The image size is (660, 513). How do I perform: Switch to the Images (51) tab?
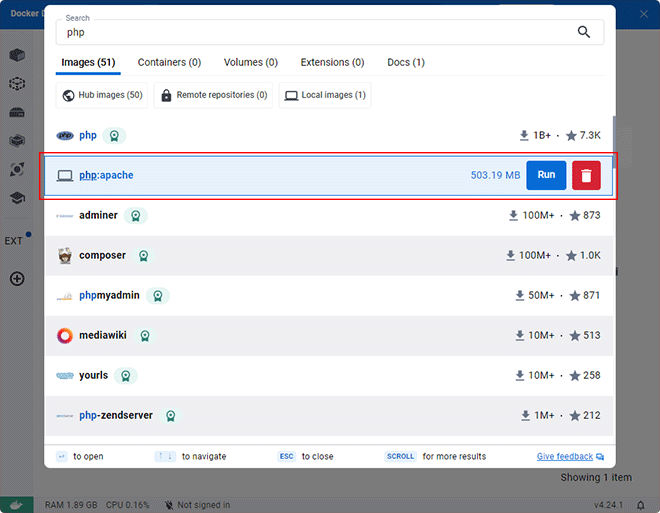pos(88,62)
